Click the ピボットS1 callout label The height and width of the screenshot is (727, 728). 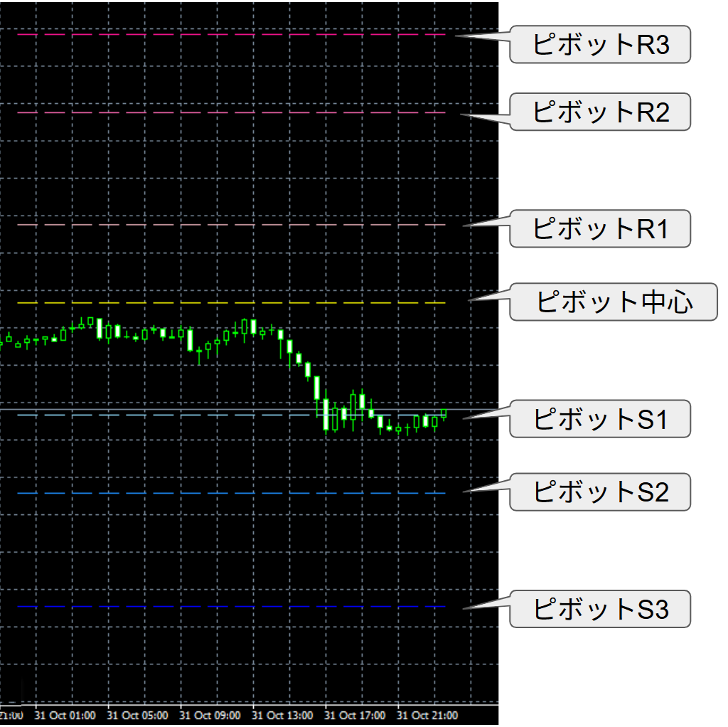point(600,419)
